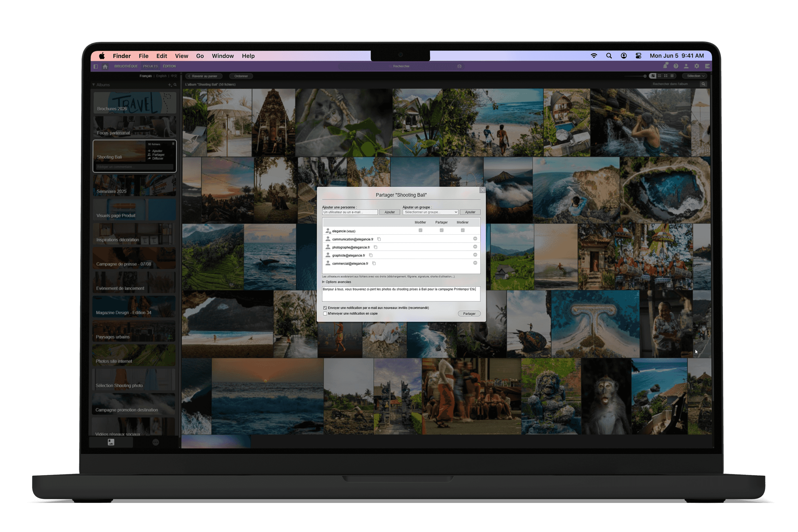The height and width of the screenshot is (532, 798).
Task: Click the Rechercher dans l'album field
Action: (x=675, y=84)
